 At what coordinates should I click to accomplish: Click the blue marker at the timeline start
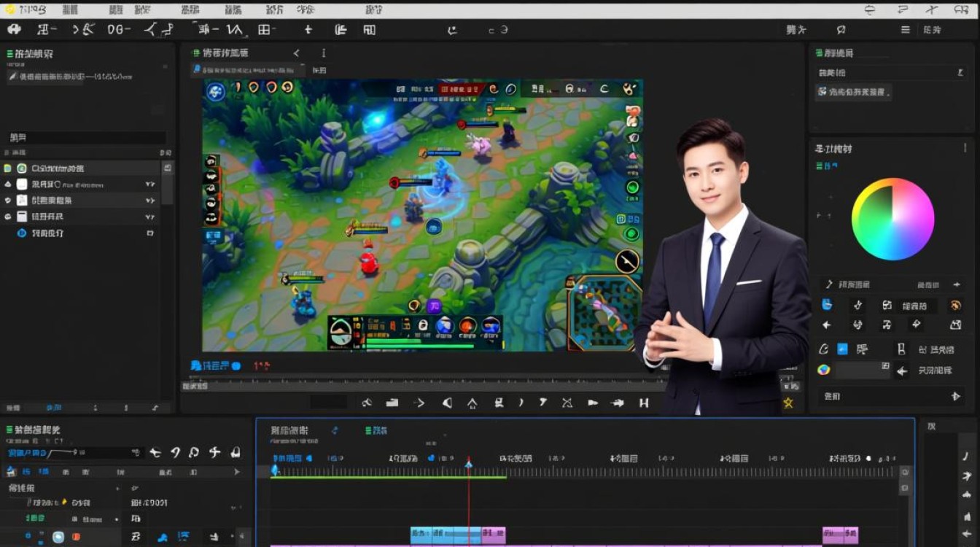[x=275, y=470]
